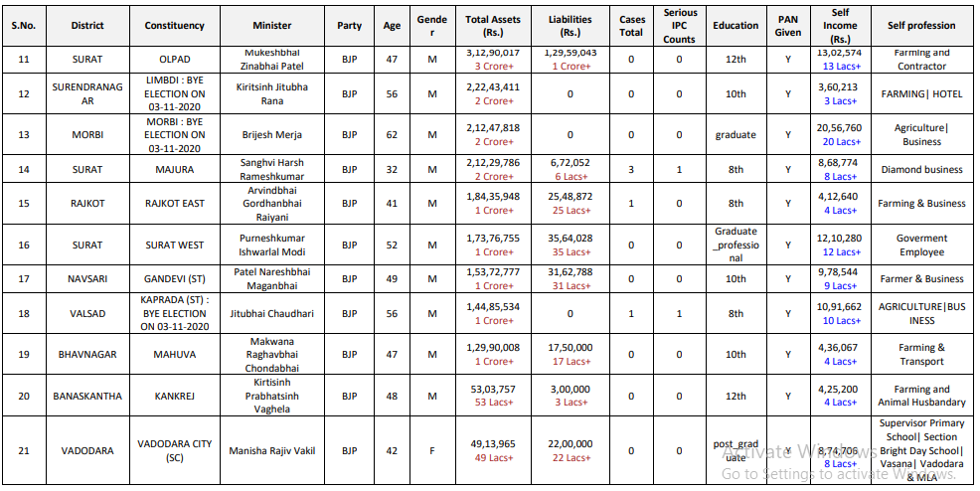Click the 'Total Assets (Rs.)' column header
This screenshot has height=491, width=980.
[493, 25]
